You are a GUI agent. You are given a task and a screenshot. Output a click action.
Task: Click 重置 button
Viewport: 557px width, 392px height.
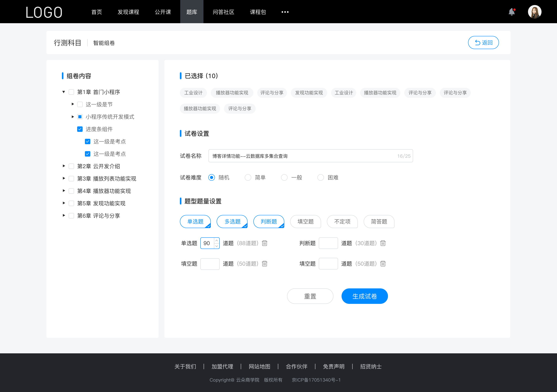click(309, 296)
